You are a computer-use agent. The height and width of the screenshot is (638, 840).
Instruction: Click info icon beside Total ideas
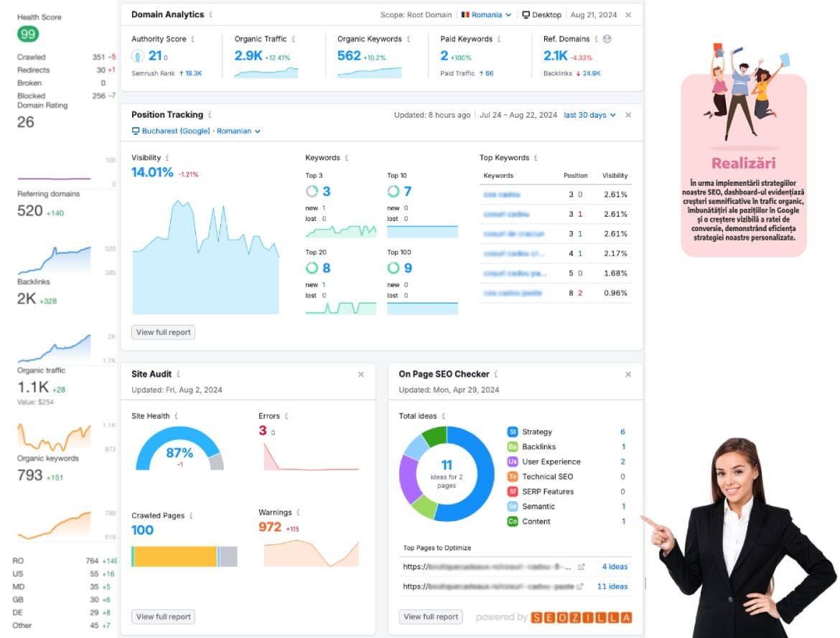444,416
